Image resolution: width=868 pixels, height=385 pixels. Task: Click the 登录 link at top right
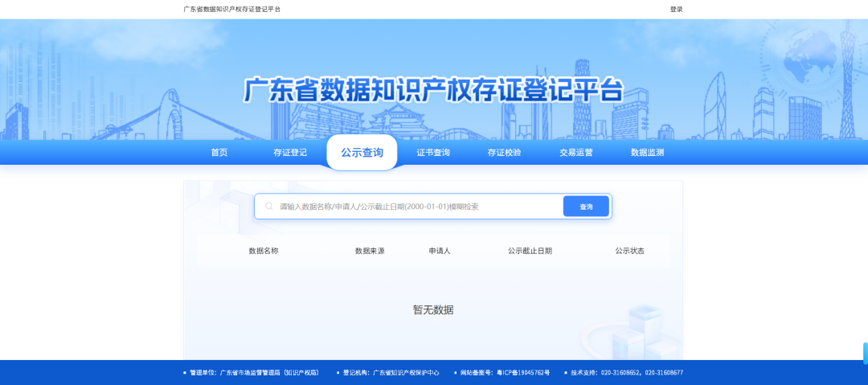[x=676, y=10]
